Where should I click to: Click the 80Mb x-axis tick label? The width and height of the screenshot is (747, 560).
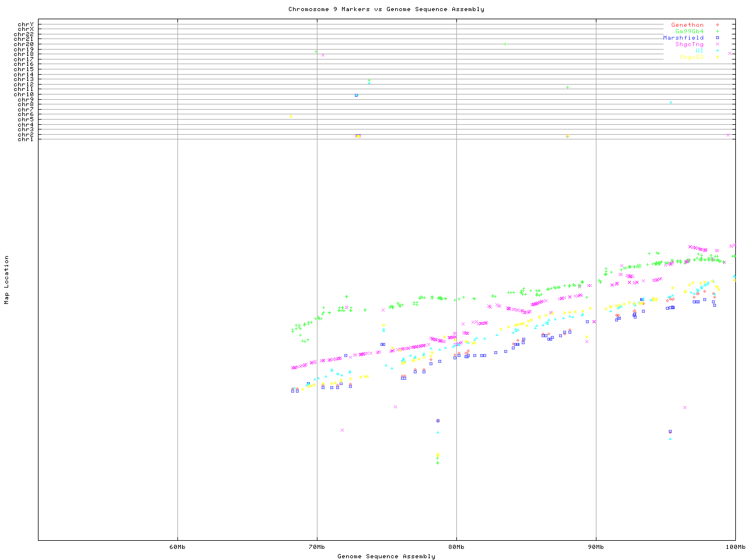tap(456, 547)
